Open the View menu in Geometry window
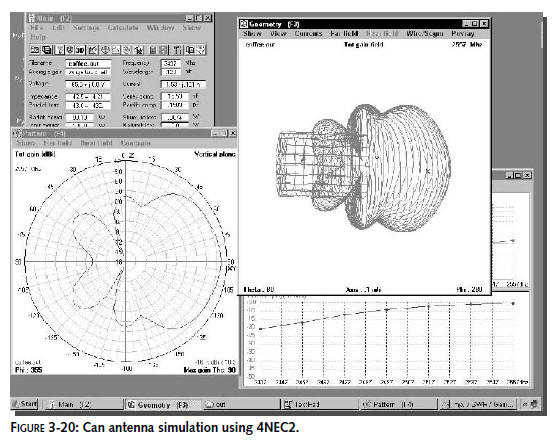The width and height of the screenshot is (556, 441). pyautogui.click(x=278, y=34)
